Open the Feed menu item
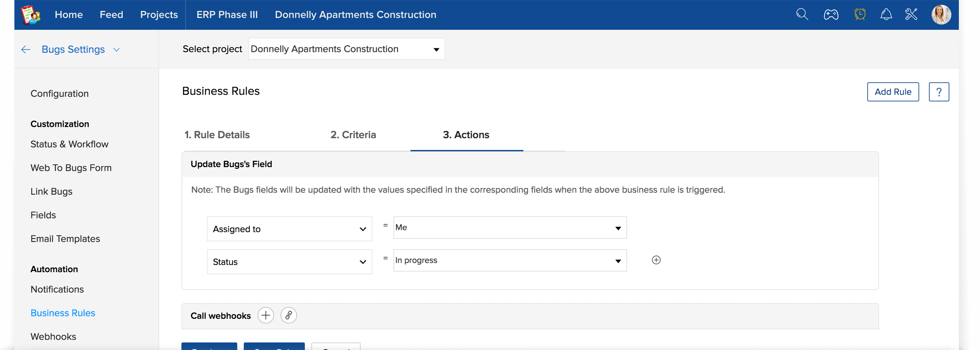The height and width of the screenshot is (350, 980). [111, 15]
